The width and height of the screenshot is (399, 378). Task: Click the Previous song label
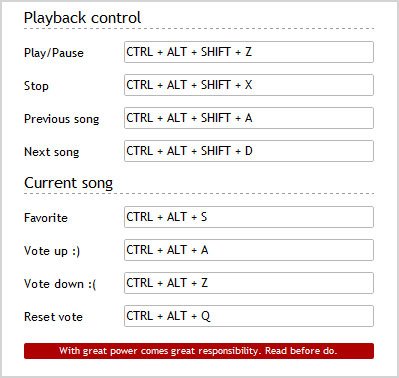[62, 119]
